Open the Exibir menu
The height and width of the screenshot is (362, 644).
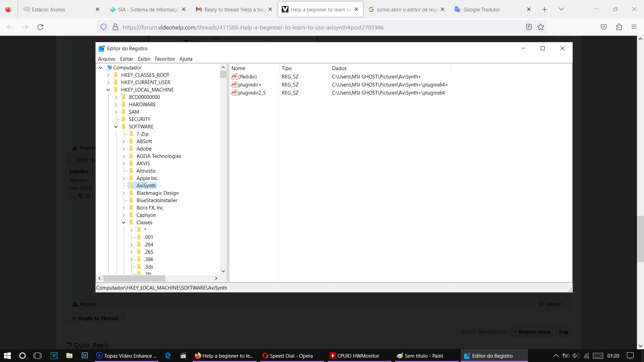tap(144, 59)
